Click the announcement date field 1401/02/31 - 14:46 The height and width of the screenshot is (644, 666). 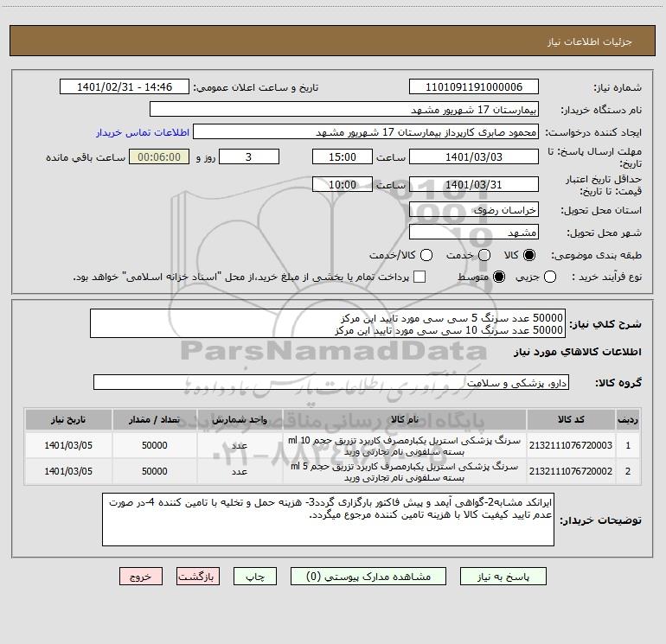point(125,87)
